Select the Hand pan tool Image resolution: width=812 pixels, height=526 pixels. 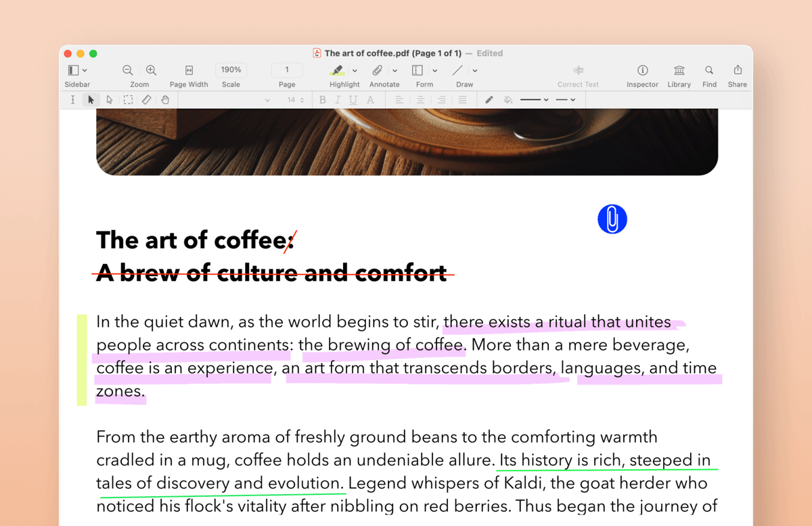point(165,100)
